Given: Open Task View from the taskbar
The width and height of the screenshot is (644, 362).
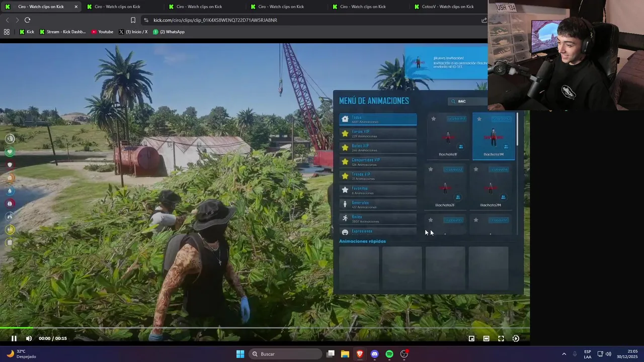Looking at the screenshot, I should coord(331,354).
